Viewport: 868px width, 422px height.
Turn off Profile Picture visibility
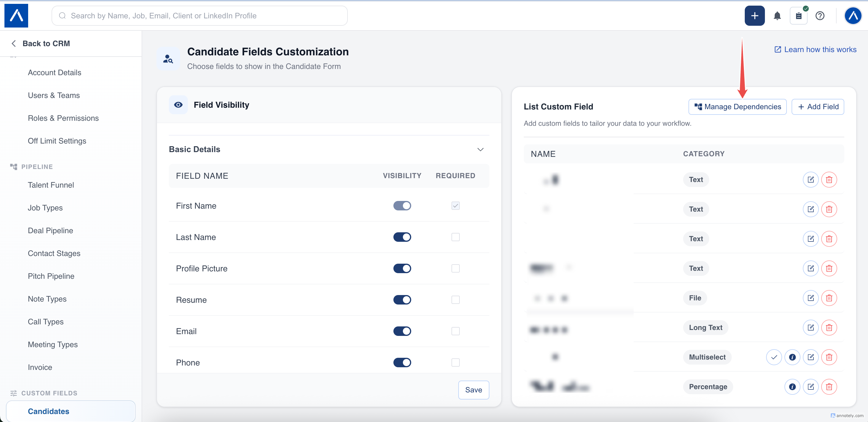402,268
